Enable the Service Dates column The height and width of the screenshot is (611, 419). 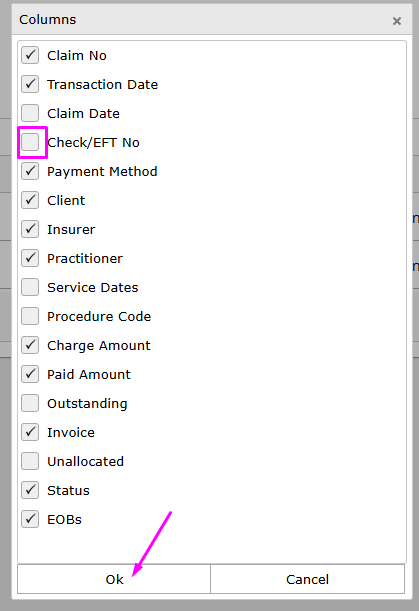[x=30, y=287]
